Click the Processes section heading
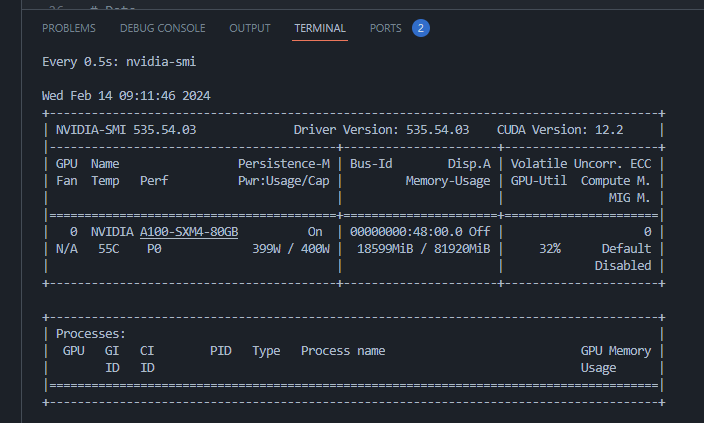This screenshot has width=704, height=423. (x=91, y=333)
